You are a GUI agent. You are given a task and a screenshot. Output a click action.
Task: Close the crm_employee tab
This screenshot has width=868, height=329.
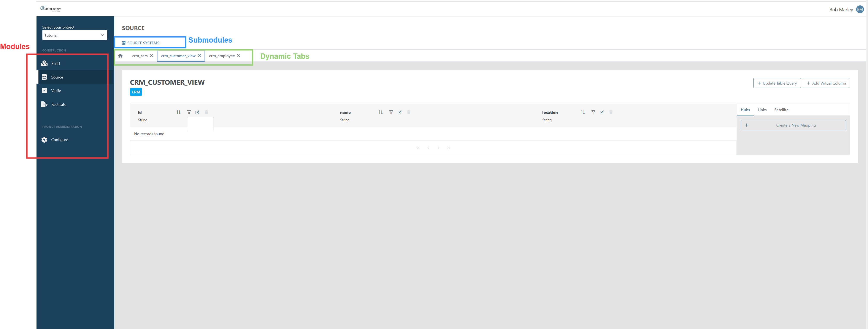click(239, 56)
